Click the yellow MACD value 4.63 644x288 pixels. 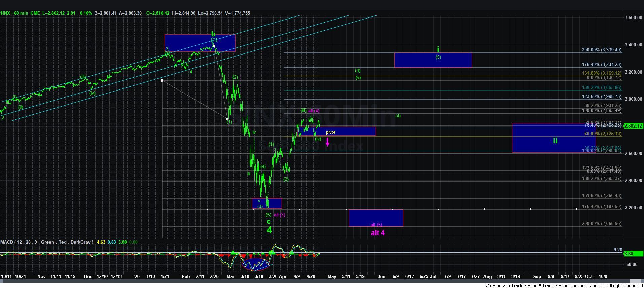101,242
